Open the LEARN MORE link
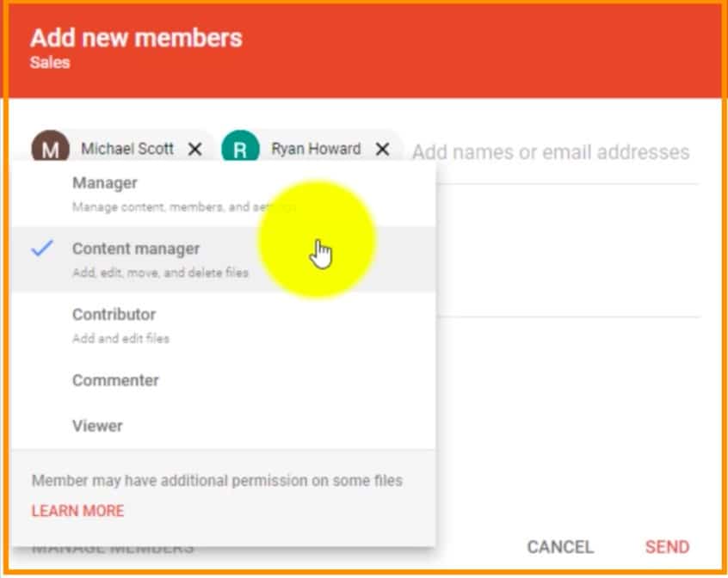This screenshot has width=728, height=578. tap(77, 511)
